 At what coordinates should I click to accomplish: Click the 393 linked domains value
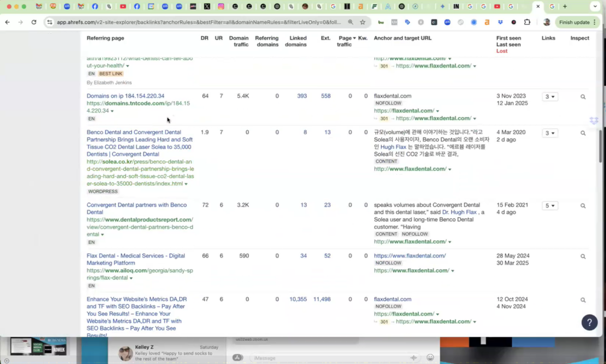tap(302, 96)
